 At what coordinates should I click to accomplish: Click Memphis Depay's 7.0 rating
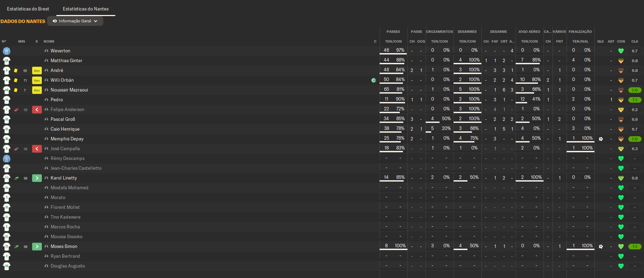tap(635, 139)
